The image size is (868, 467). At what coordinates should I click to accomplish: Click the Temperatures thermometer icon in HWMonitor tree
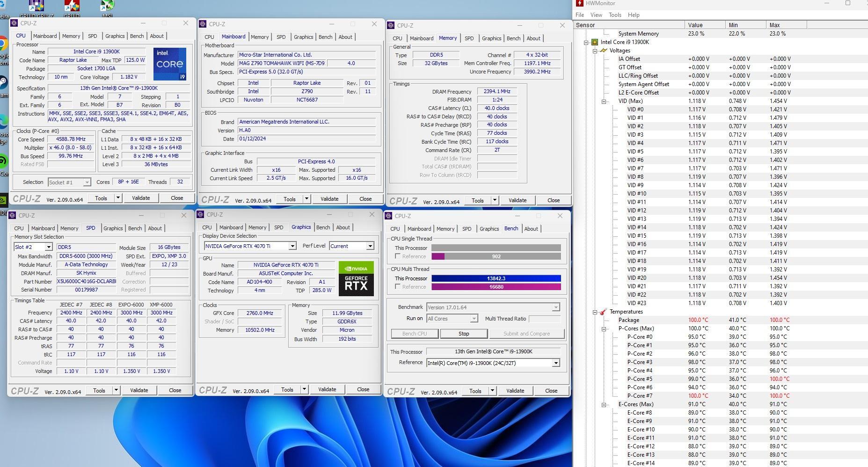pos(603,312)
